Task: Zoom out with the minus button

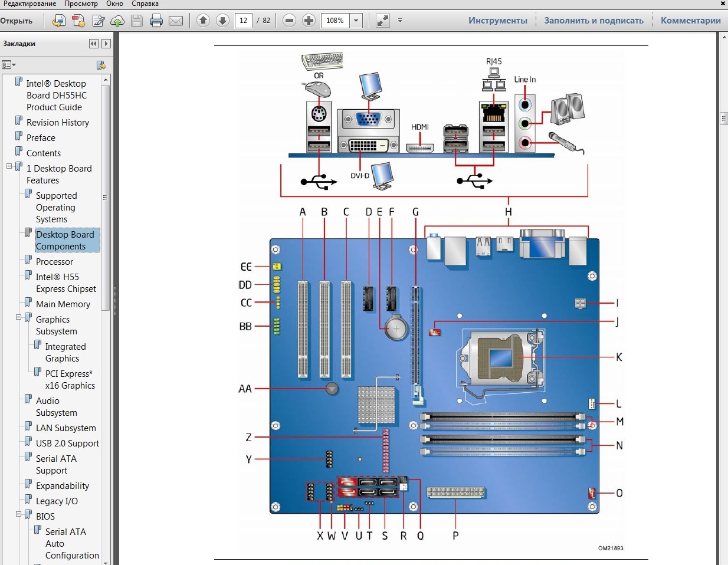Action: (289, 21)
